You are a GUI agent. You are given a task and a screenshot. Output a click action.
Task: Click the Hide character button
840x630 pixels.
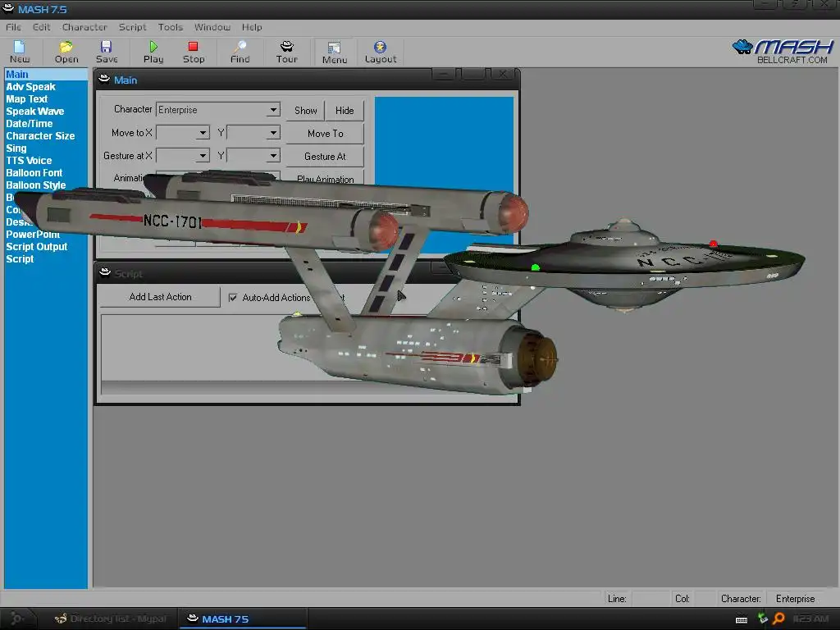click(x=345, y=111)
